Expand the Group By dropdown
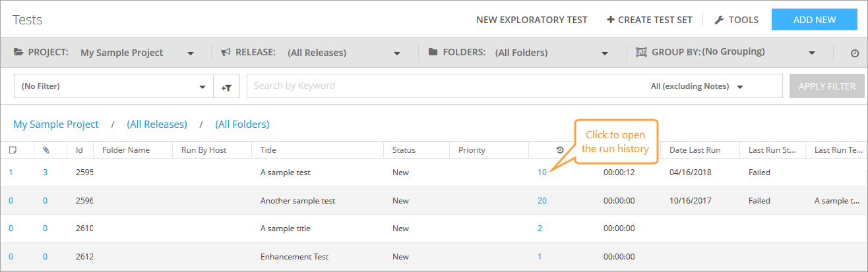This screenshot has width=868, height=272. click(812, 53)
